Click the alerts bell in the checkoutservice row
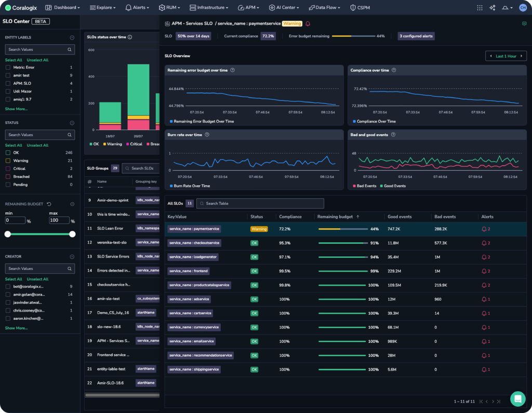This screenshot has height=413, width=532. (x=484, y=243)
